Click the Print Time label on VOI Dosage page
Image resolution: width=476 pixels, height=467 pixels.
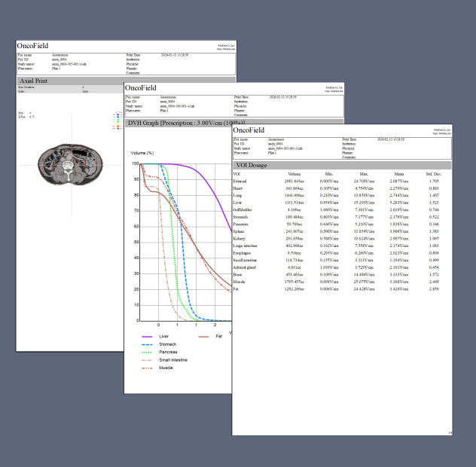(x=349, y=139)
